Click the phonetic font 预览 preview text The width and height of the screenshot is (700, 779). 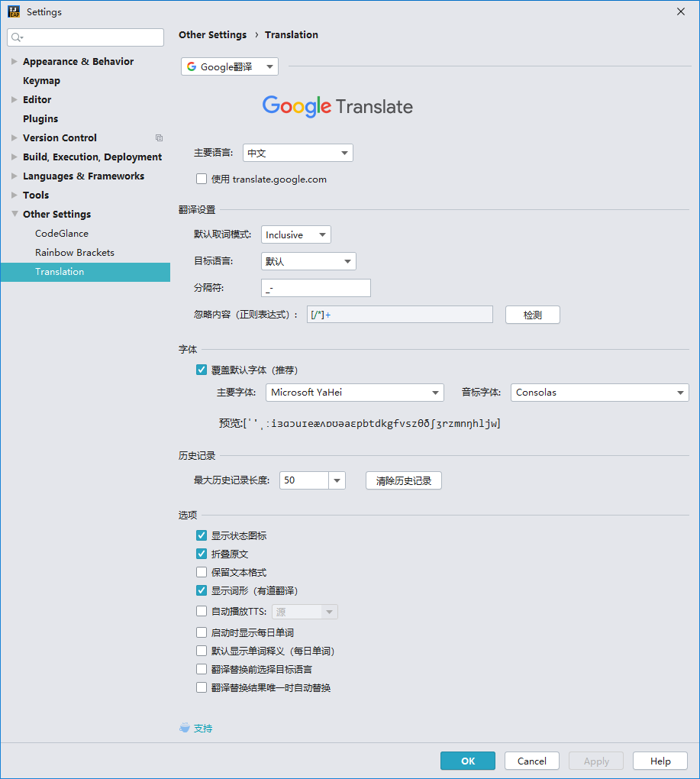click(x=360, y=423)
